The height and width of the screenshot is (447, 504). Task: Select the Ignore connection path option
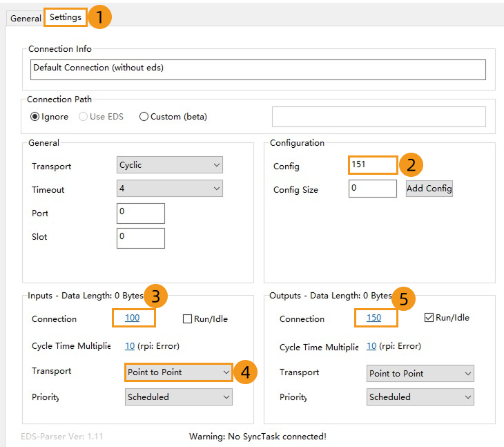pyautogui.click(x=35, y=117)
